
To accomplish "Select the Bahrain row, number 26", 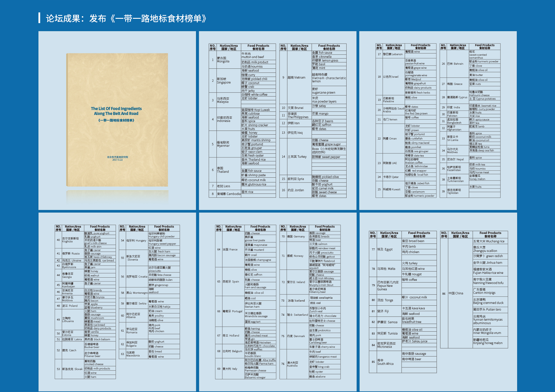I will (x=455, y=64).
